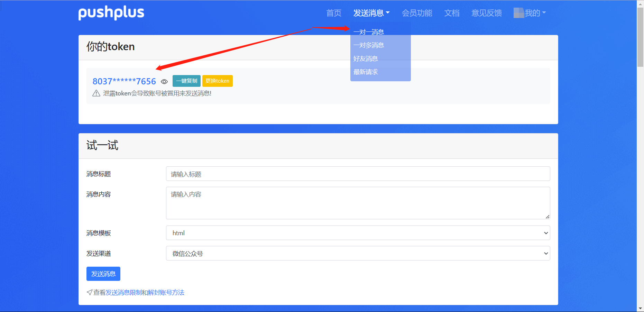Click the 试一试 heading
The width and height of the screenshot is (644, 312).
coord(102,145)
